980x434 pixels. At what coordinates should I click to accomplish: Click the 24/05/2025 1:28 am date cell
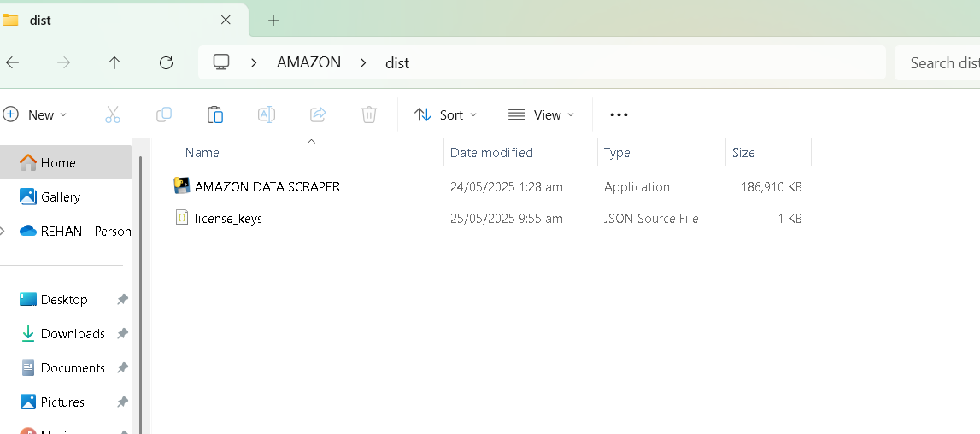[x=507, y=187]
